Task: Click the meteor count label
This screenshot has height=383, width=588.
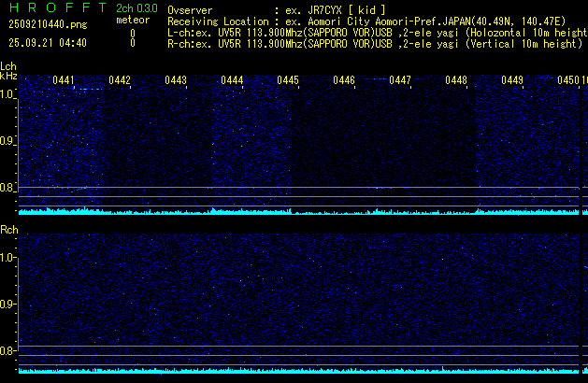Action: (132, 20)
